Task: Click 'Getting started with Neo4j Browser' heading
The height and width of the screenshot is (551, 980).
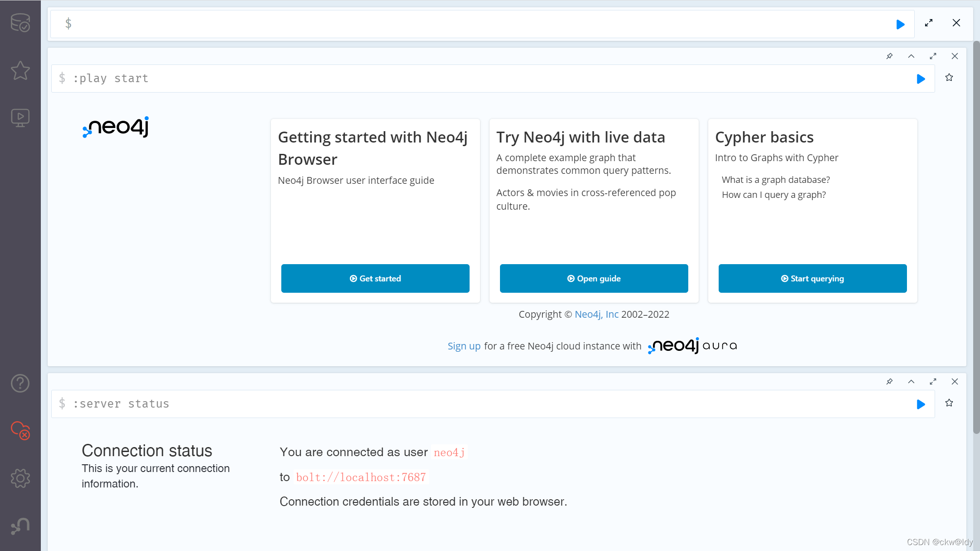Action: pyautogui.click(x=373, y=148)
